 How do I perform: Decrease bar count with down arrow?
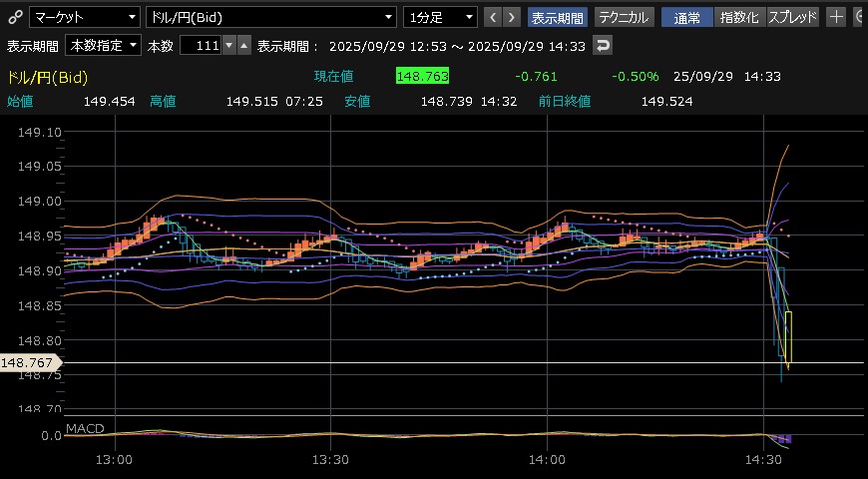(x=229, y=46)
